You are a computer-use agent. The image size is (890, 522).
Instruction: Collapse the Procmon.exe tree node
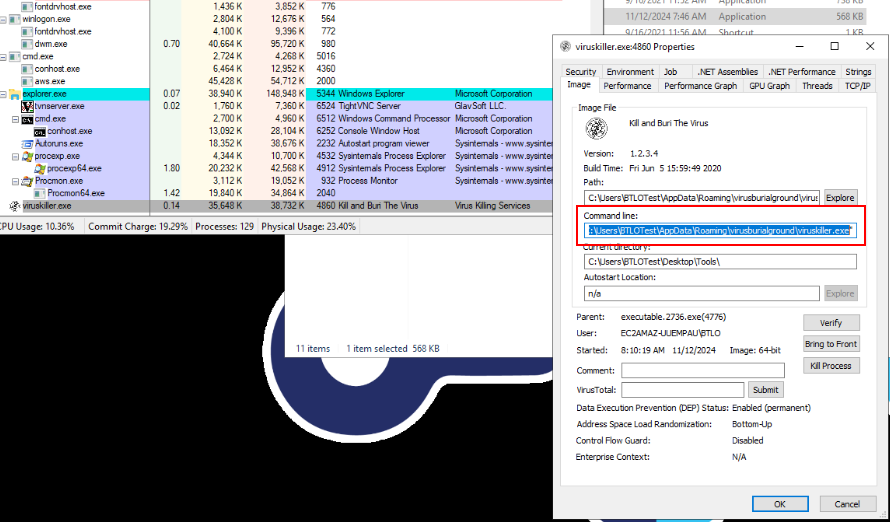tap(16, 182)
